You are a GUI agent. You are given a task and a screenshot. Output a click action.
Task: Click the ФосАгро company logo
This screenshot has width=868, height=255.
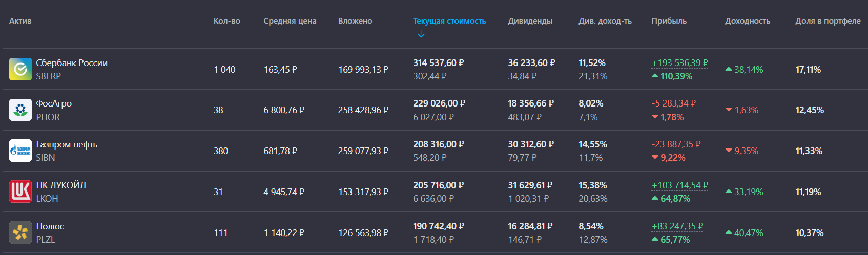tap(20, 110)
